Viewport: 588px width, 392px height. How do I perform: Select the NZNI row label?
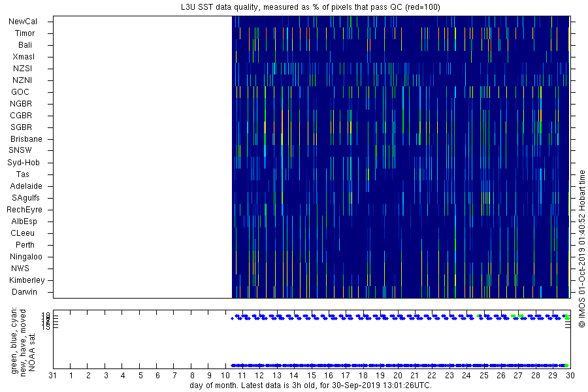[x=22, y=80]
